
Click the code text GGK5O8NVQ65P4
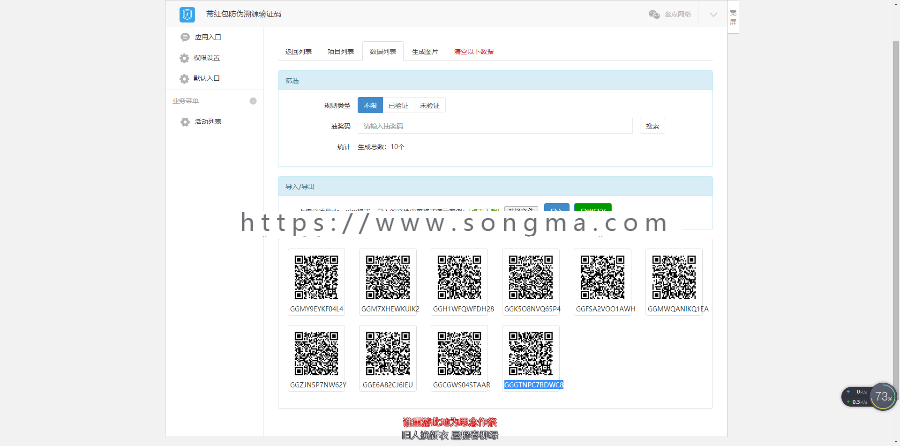point(533,309)
